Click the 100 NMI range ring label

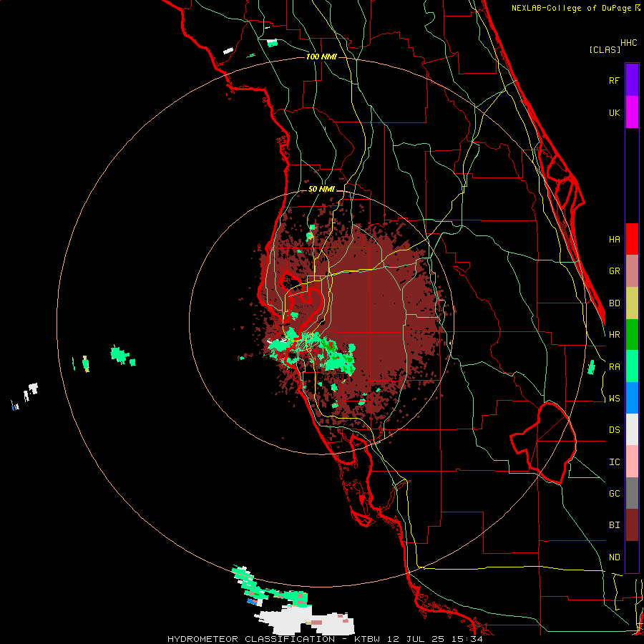click(x=321, y=57)
